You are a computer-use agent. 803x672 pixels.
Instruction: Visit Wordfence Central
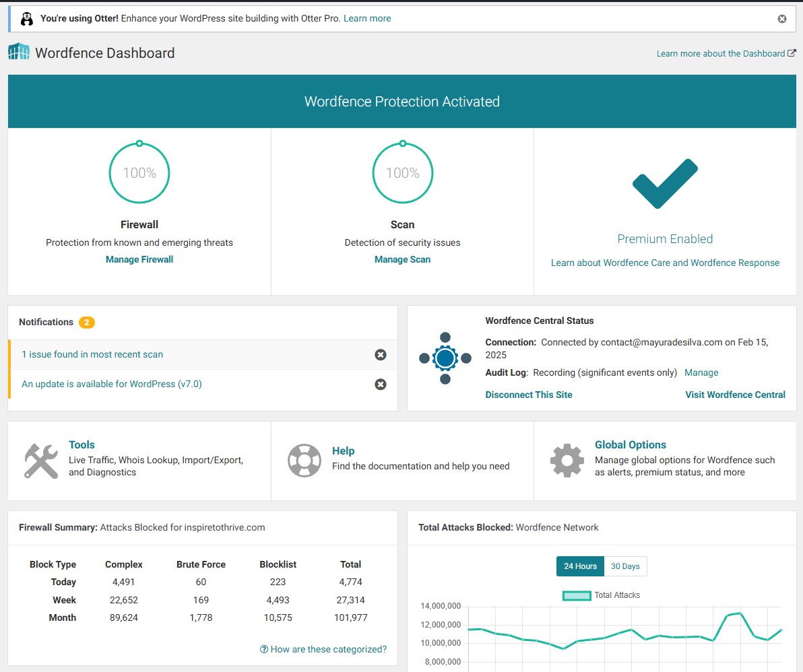735,395
